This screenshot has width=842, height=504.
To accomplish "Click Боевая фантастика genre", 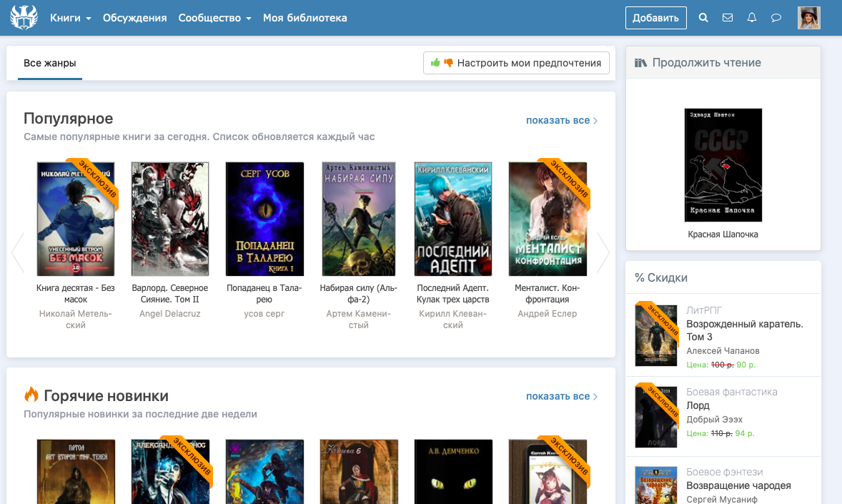I will pos(732,392).
